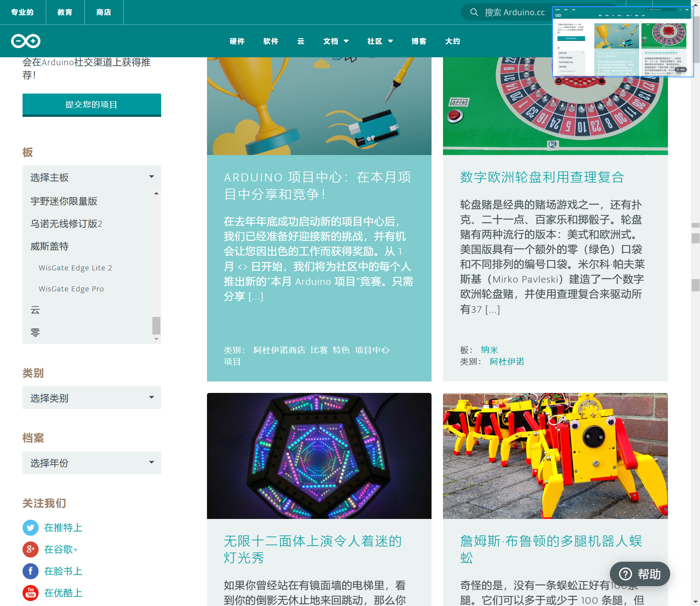Open the trophy and Arduino board image
The height and width of the screenshot is (606, 700).
point(319,106)
